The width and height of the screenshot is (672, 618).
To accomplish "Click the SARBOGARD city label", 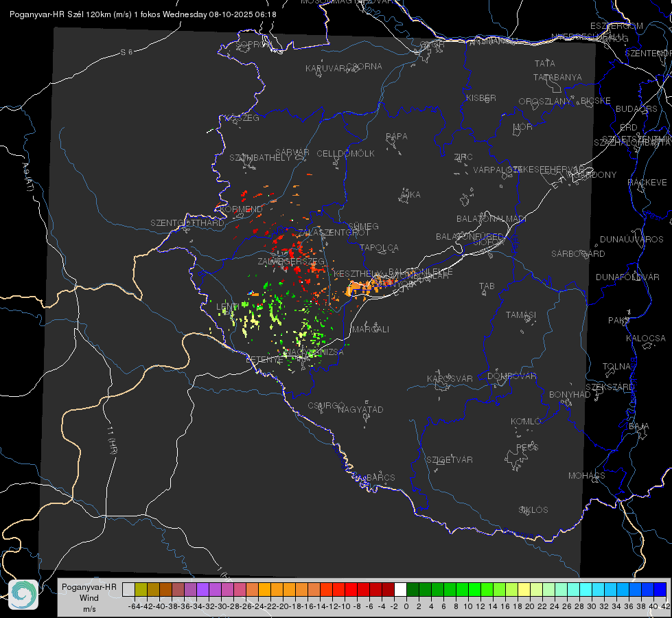I will point(578,254).
